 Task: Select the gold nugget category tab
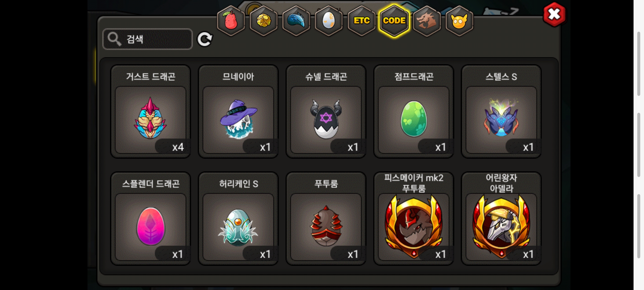264,21
